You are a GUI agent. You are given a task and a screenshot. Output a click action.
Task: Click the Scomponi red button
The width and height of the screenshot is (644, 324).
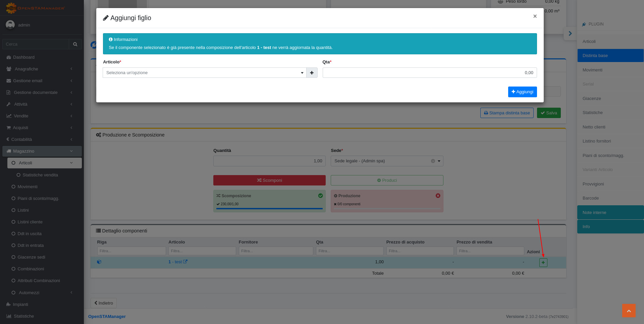tap(269, 180)
